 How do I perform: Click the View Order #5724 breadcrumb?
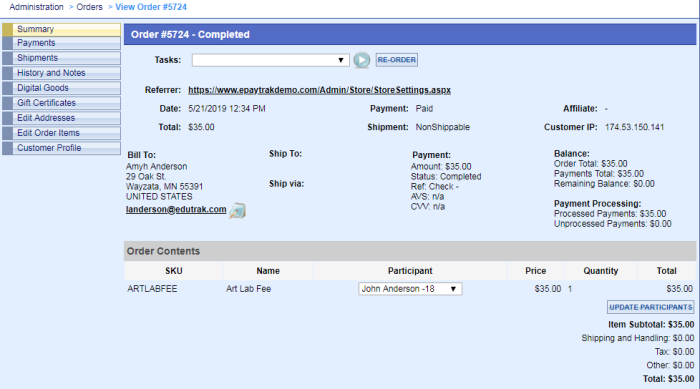coord(151,7)
